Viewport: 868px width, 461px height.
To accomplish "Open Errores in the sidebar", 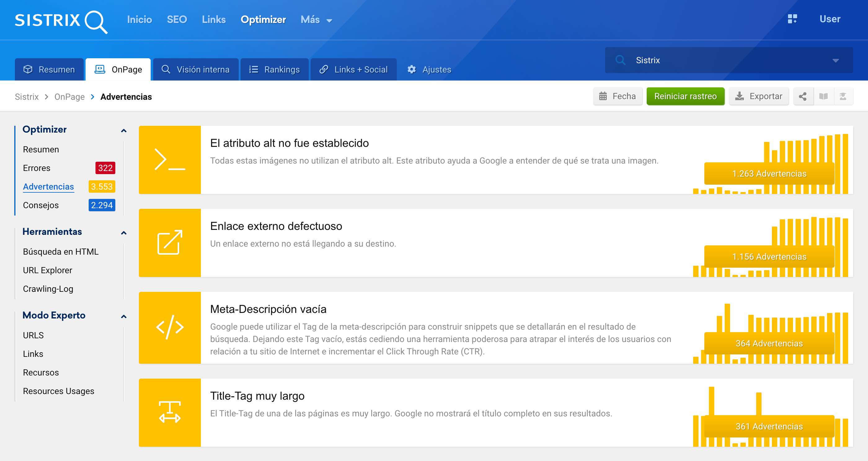I will (x=36, y=168).
